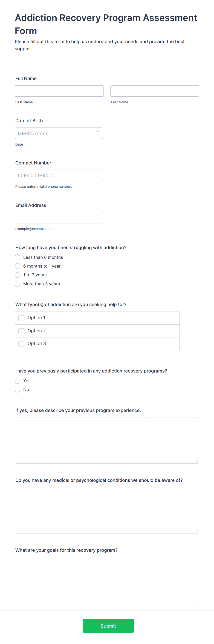The width and height of the screenshot is (214, 644).
Task: Focus the MM-DD-YYYY date input
Action: 59,133
